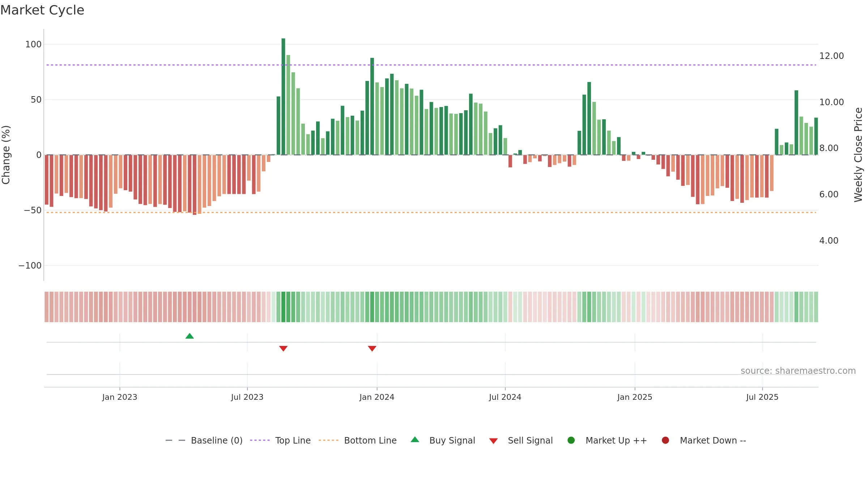Click the 6.00 tick on right axis
868x488 pixels.
click(x=829, y=194)
